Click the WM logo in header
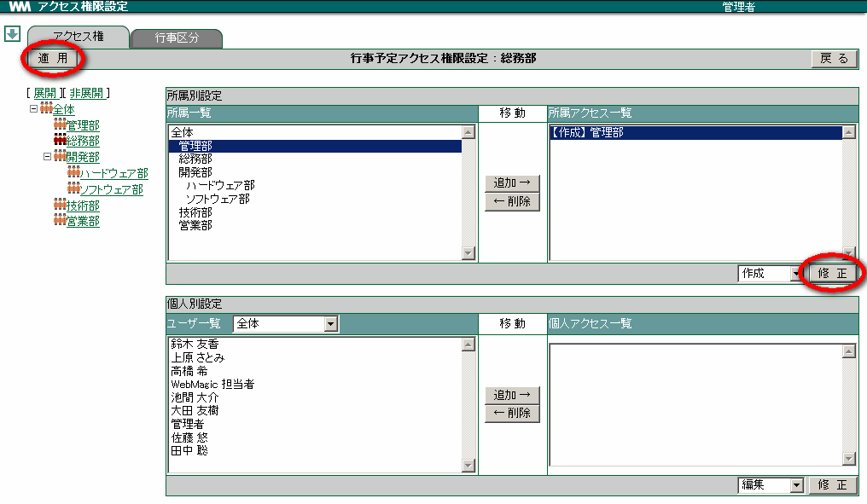Screen dimensions: 867x504 [x=20, y=6]
